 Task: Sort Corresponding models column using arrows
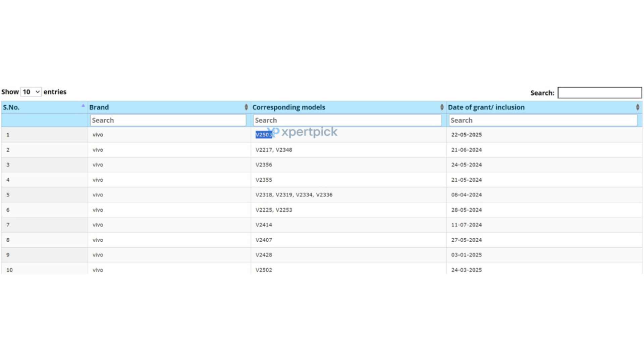442,107
